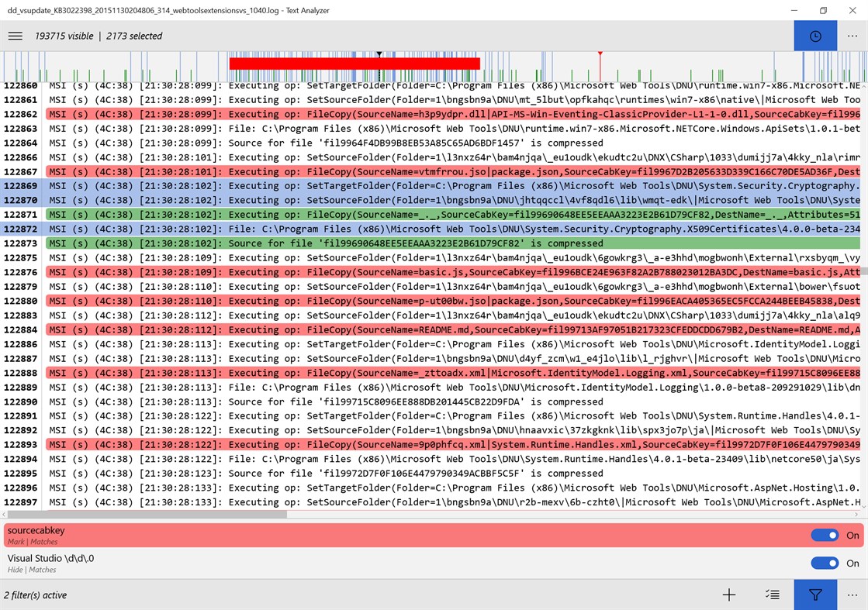868x610 pixels.
Task: Select log line 122887
Action: click(432, 358)
